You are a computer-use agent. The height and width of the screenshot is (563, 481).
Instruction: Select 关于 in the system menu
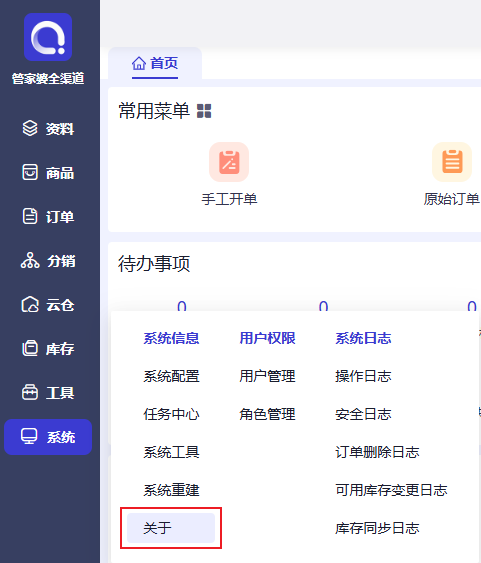pyautogui.click(x=171, y=528)
